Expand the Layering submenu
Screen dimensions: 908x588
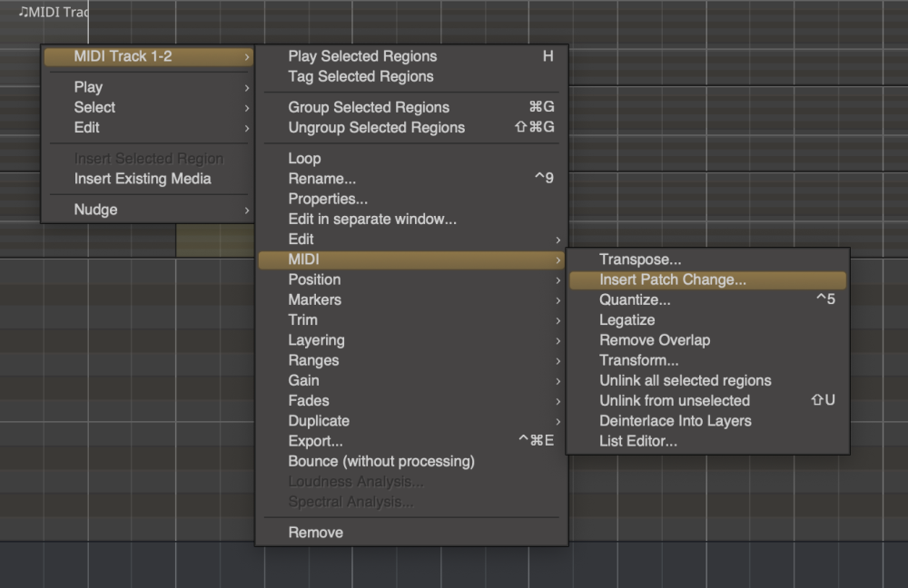point(411,341)
